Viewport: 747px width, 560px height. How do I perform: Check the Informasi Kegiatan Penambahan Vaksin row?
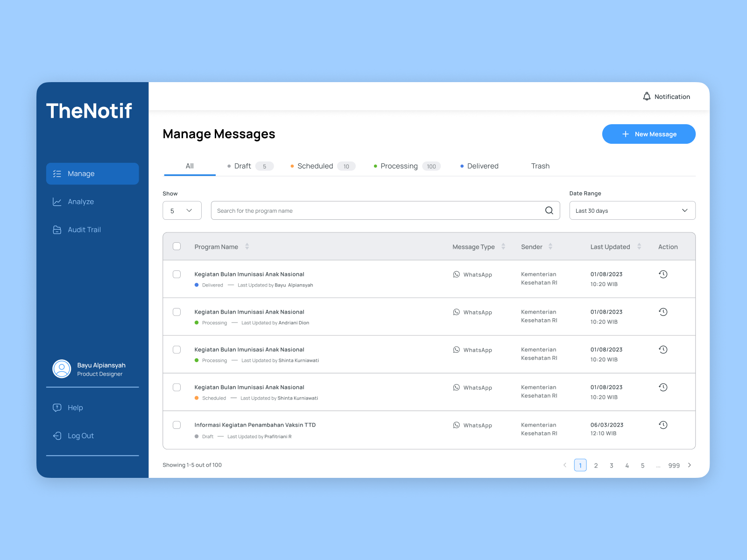click(x=176, y=425)
